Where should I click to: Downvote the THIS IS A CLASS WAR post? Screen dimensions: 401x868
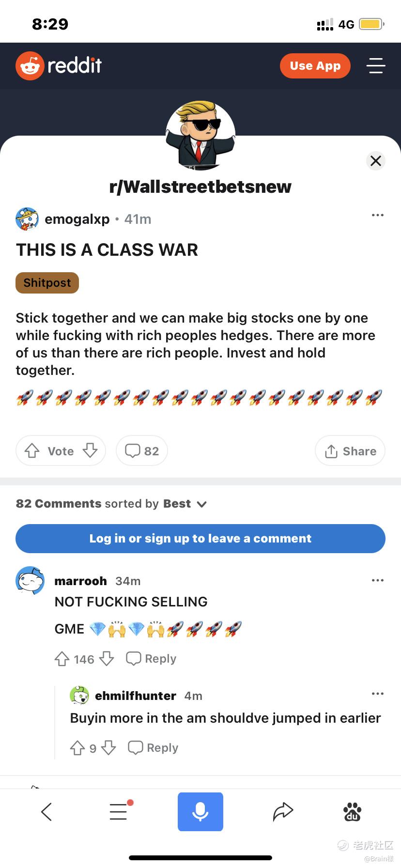[90, 451]
